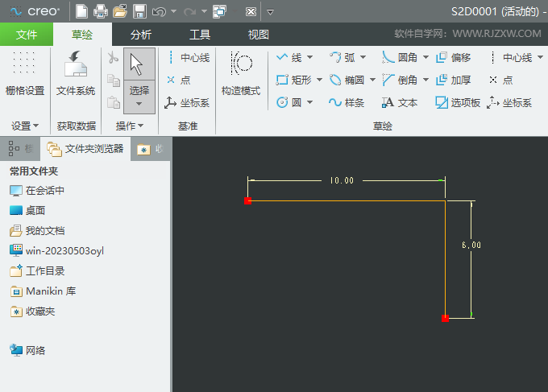The height and width of the screenshot is (392, 548).
Task: Select the Circle sketch tool
Action: (289, 102)
